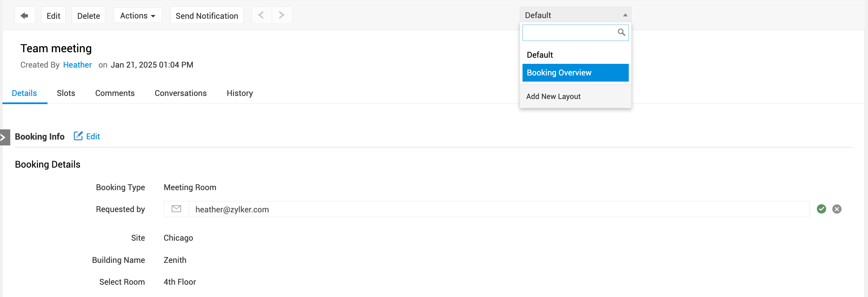Click the Booking Details heading
Viewport: 868px width, 297px height.
[x=48, y=165]
